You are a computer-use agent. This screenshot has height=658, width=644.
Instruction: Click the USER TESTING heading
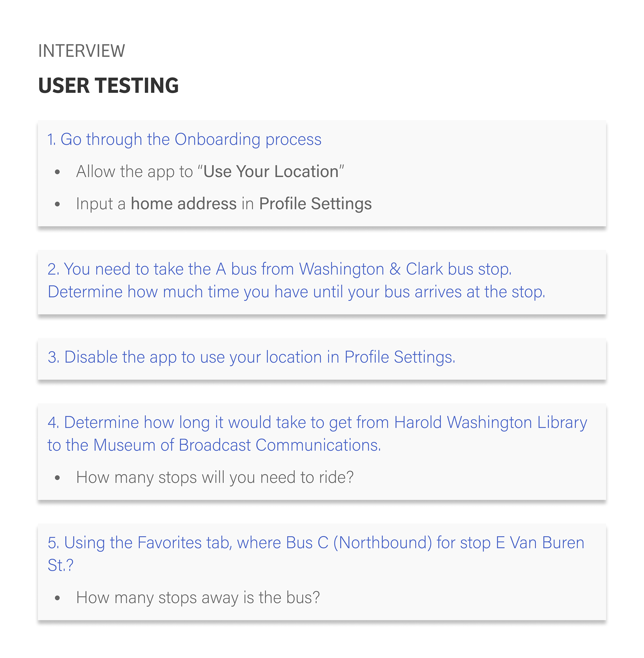tap(108, 85)
